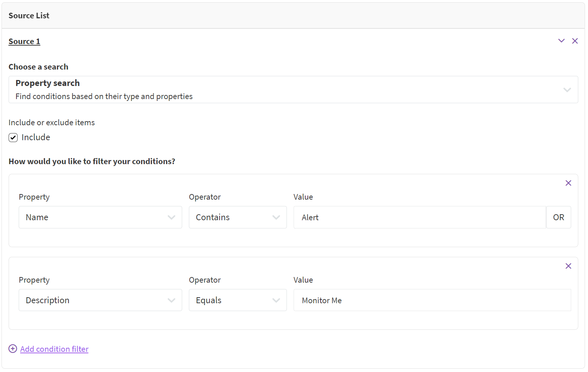
Task: Click the Include label text
Action: [x=36, y=138]
